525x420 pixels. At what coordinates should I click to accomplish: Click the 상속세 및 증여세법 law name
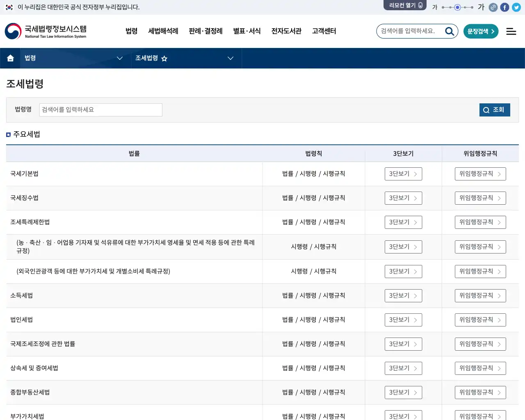tap(34, 368)
